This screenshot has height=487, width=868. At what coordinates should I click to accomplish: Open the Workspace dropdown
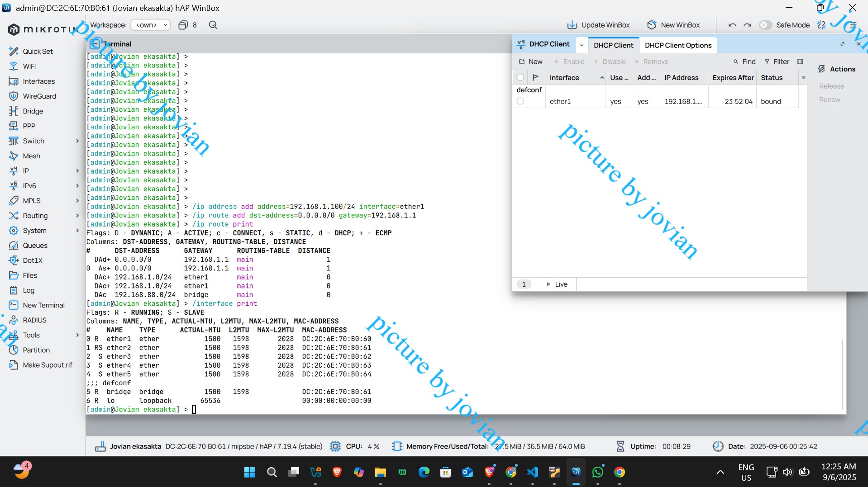pyautogui.click(x=151, y=25)
